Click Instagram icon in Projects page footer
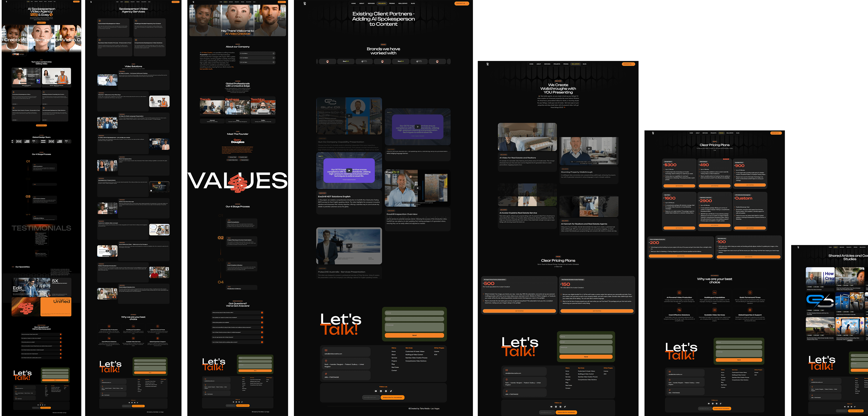This screenshot has height=416, width=868. pos(386,391)
